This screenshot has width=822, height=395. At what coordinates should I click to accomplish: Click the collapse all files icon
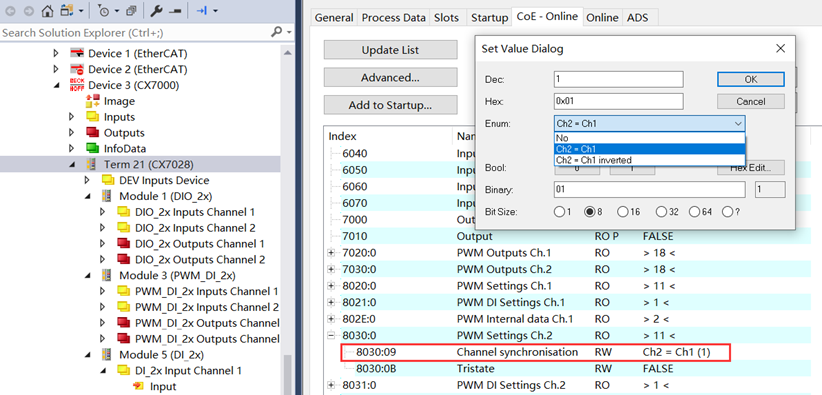131,10
